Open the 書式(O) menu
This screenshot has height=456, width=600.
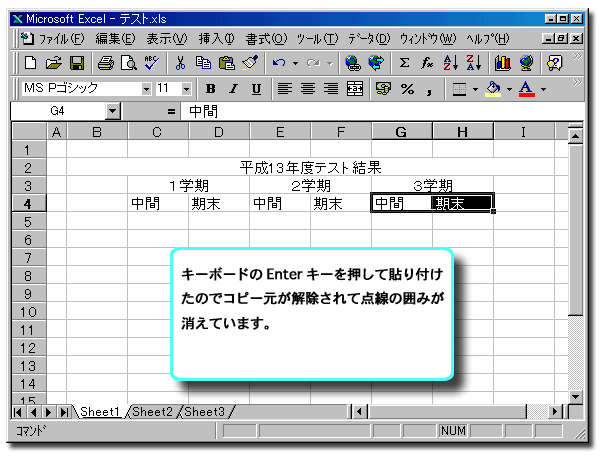click(x=266, y=39)
